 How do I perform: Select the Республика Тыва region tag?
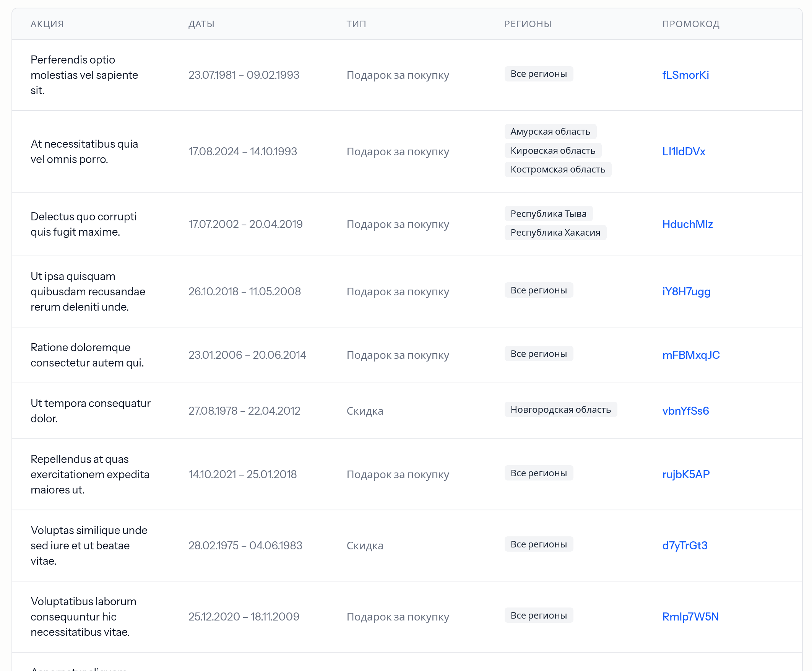coord(549,213)
